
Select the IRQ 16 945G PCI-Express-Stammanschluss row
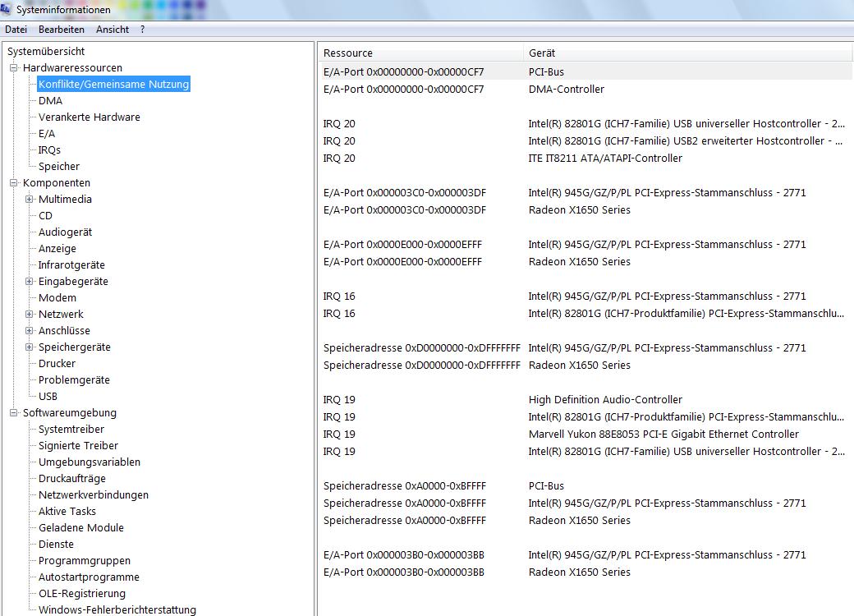tap(585, 296)
